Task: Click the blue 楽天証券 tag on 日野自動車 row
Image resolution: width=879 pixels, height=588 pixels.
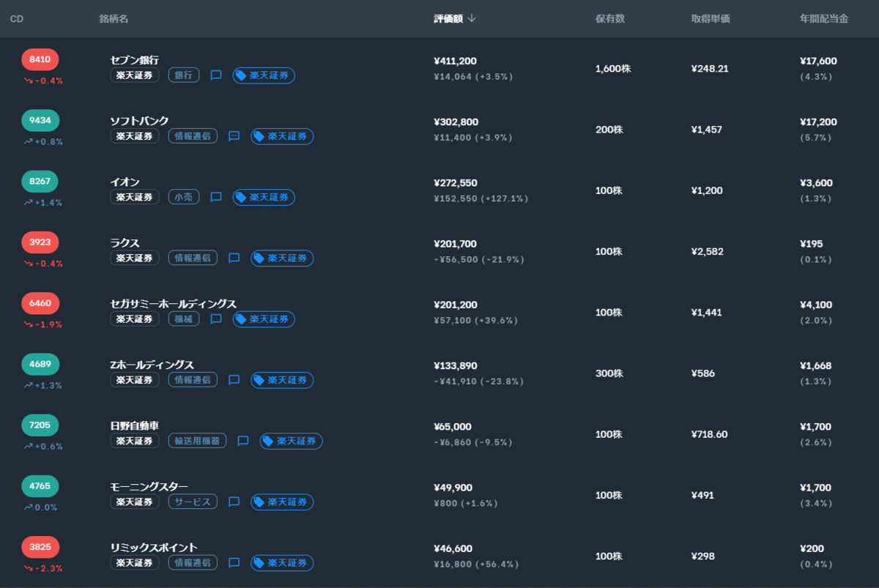Action: click(x=291, y=441)
